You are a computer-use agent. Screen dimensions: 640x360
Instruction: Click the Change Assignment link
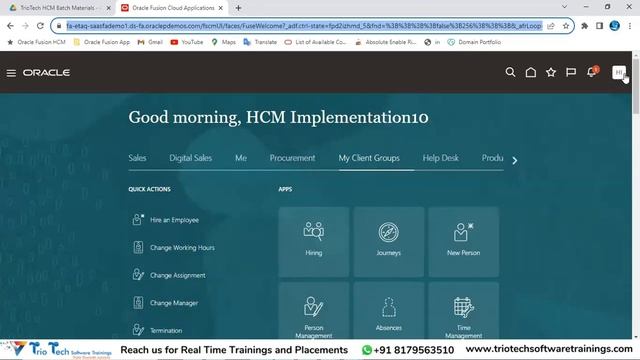pos(178,276)
